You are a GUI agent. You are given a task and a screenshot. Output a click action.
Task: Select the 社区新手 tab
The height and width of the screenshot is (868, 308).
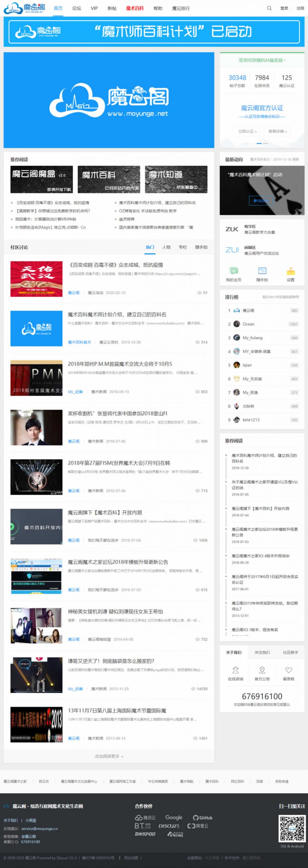290,652
